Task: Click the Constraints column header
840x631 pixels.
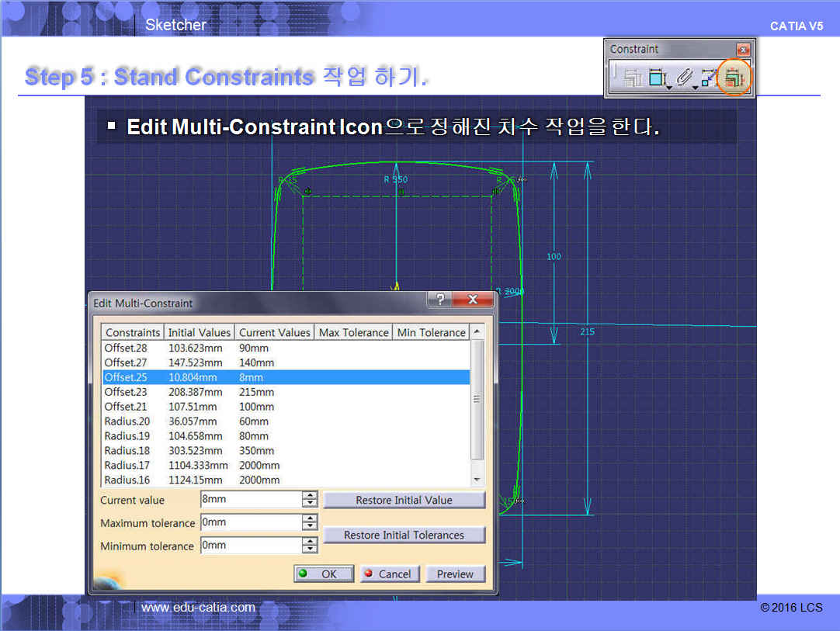Action: [133, 332]
